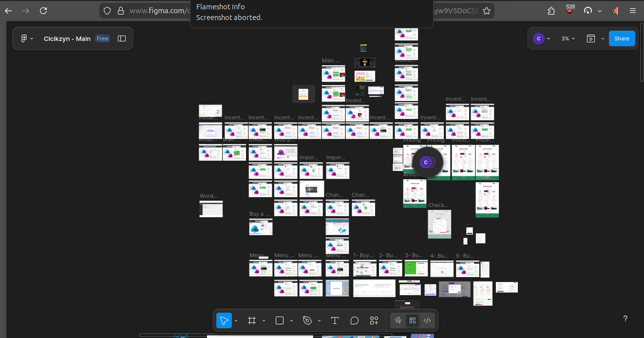Screen dimensions: 644x338
Task: Expand the Frame tool options chevron
Action: 264,320
